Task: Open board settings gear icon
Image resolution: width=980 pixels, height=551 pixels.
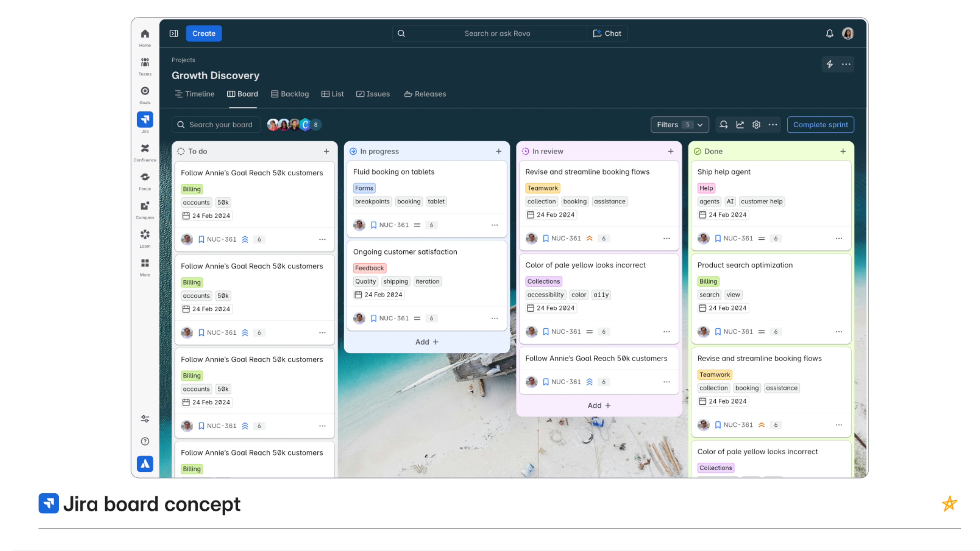Action: [x=756, y=124]
